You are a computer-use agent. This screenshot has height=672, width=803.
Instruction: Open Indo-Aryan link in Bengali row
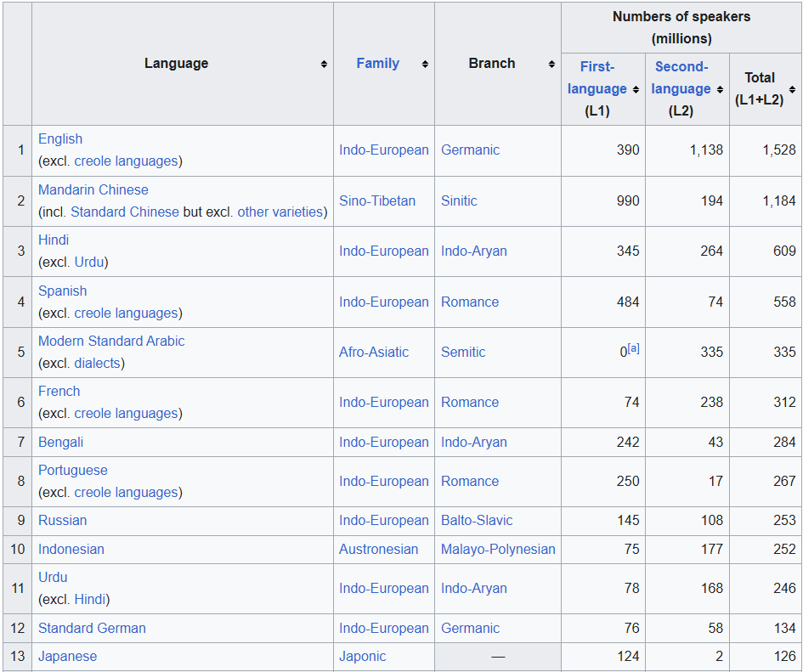(473, 442)
